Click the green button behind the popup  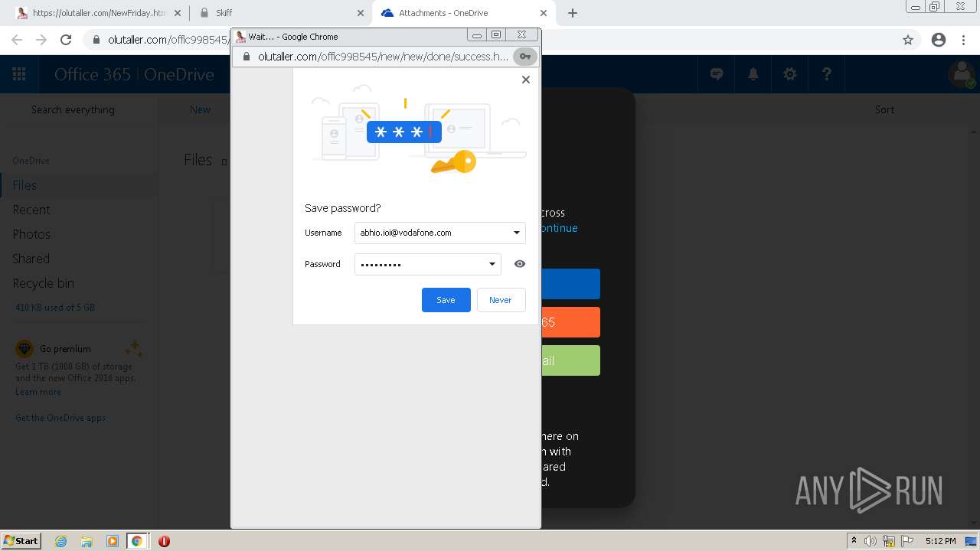pyautogui.click(x=570, y=360)
